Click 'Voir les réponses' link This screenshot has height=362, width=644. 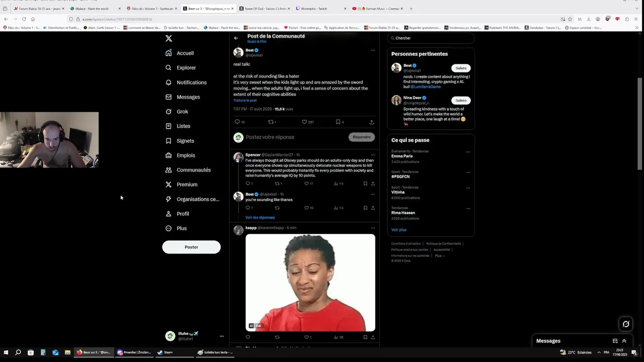260,218
